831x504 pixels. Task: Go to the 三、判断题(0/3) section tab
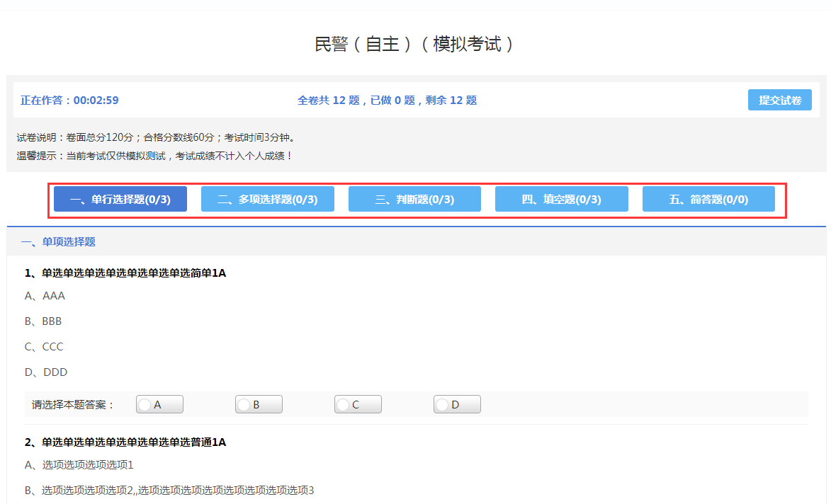point(414,200)
